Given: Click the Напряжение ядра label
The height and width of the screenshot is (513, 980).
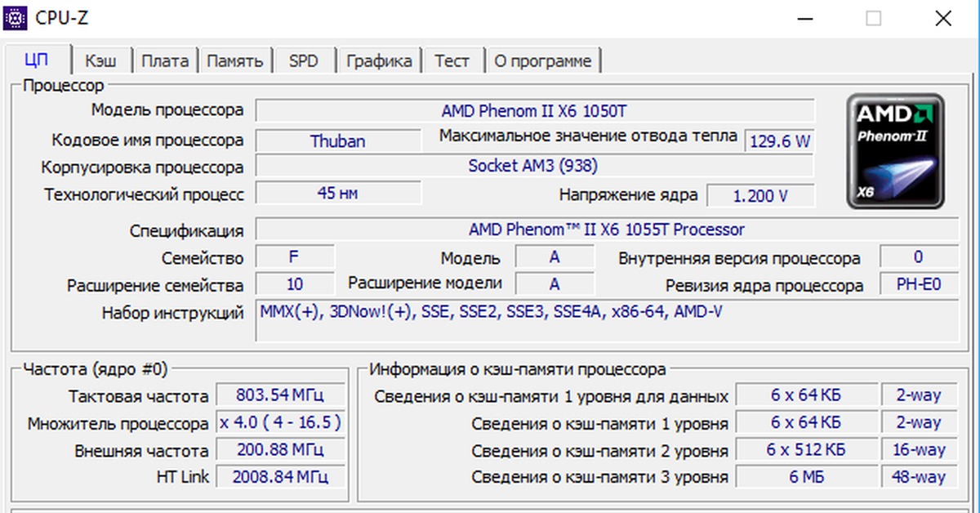Looking at the screenshot, I should click(629, 195).
